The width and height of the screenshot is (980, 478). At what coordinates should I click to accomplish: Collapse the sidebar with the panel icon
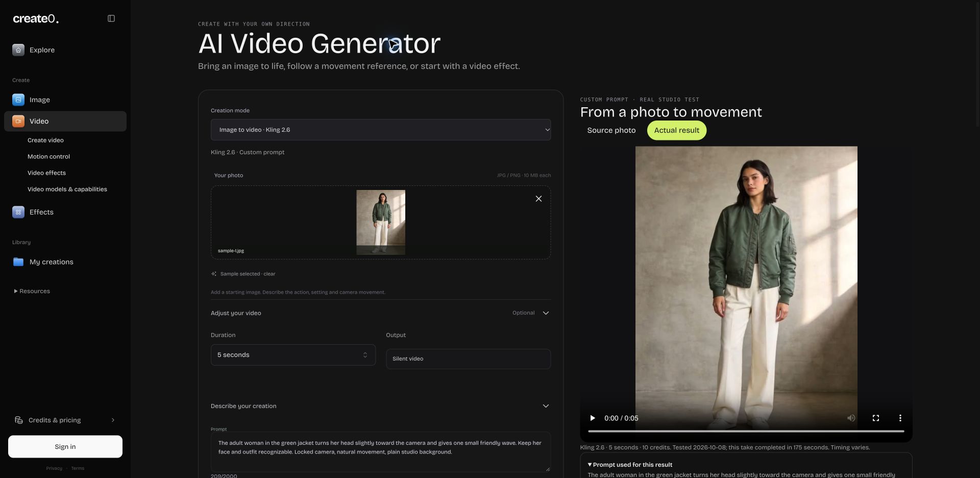pos(111,18)
